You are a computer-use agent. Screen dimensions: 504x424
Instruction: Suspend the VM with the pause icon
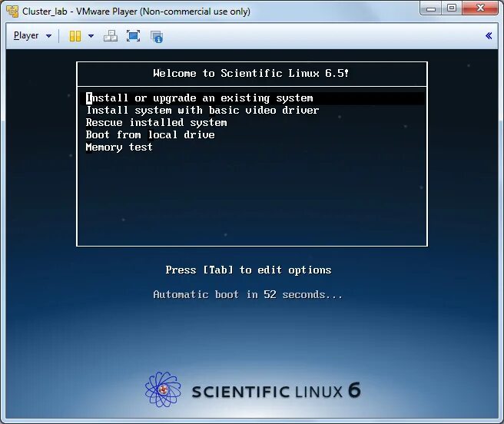[75, 36]
